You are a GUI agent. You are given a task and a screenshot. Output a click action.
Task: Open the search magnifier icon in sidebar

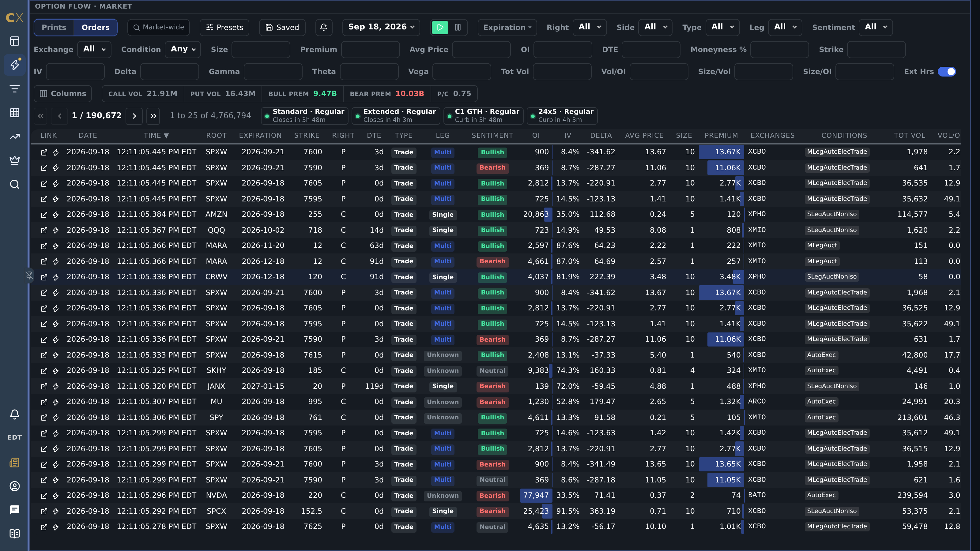tap(14, 184)
